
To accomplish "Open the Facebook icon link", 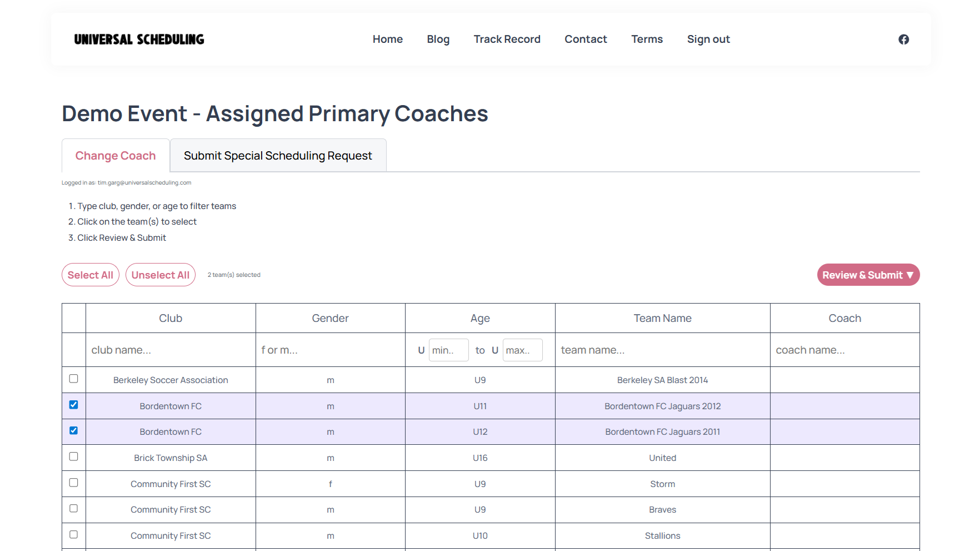I will 903,39.
